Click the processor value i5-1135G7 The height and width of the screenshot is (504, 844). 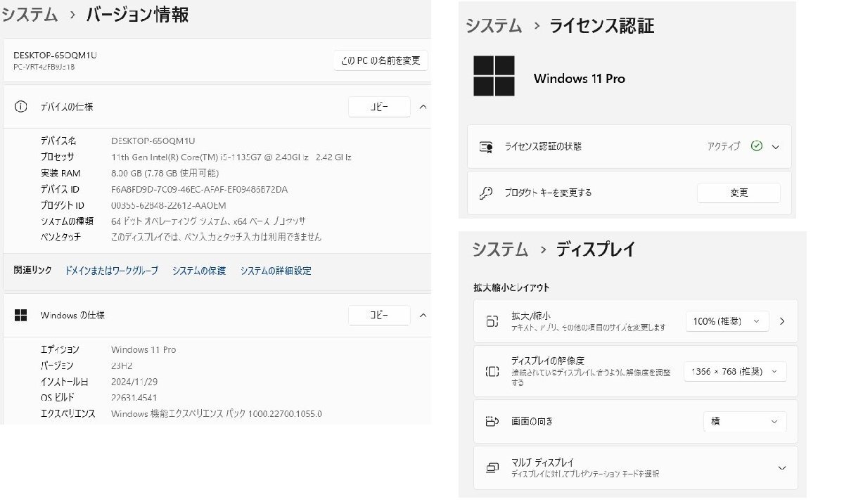231,157
